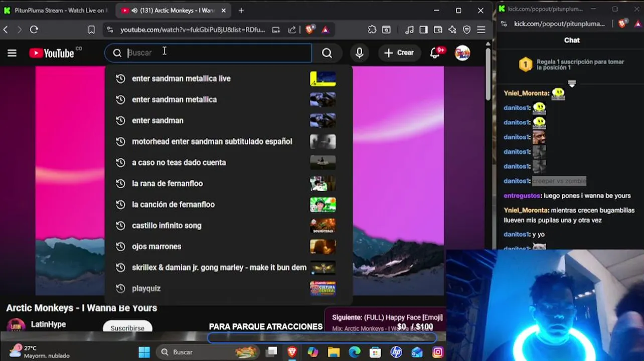Open the YouTube account avatar menu
This screenshot has width=644, height=361.
(x=462, y=53)
